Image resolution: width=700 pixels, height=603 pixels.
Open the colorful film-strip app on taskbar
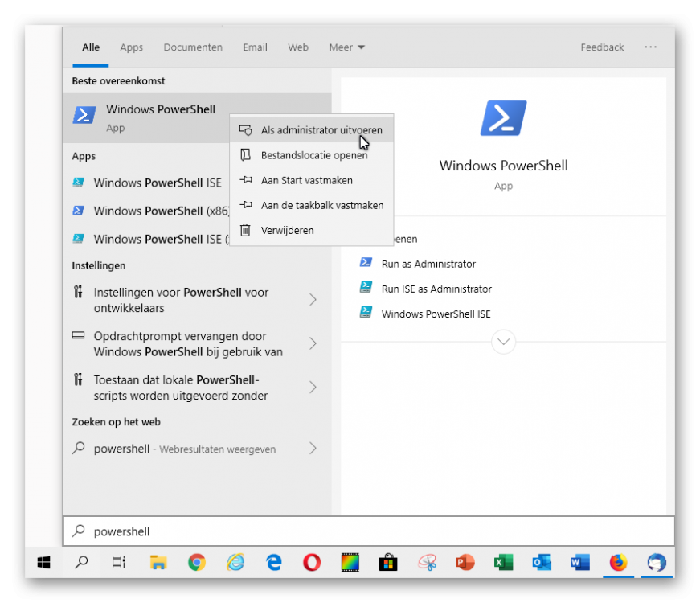click(x=350, y=562)
